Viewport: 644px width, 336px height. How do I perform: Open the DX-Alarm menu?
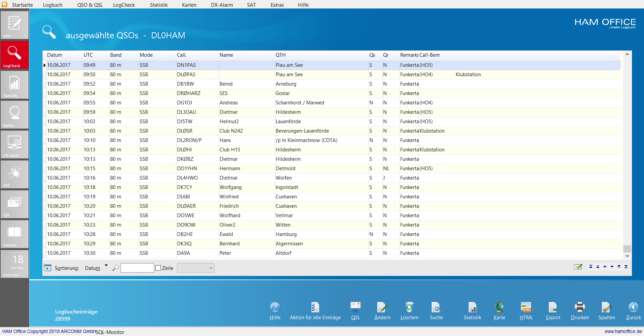[222, 5]
